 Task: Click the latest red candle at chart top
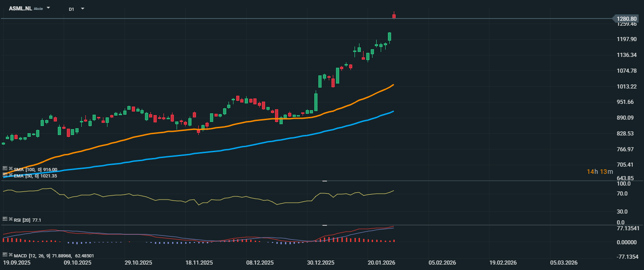[394, 17]
